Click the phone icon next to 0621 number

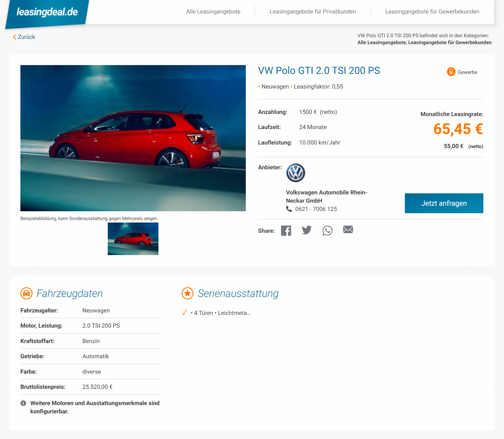(289, 209)
